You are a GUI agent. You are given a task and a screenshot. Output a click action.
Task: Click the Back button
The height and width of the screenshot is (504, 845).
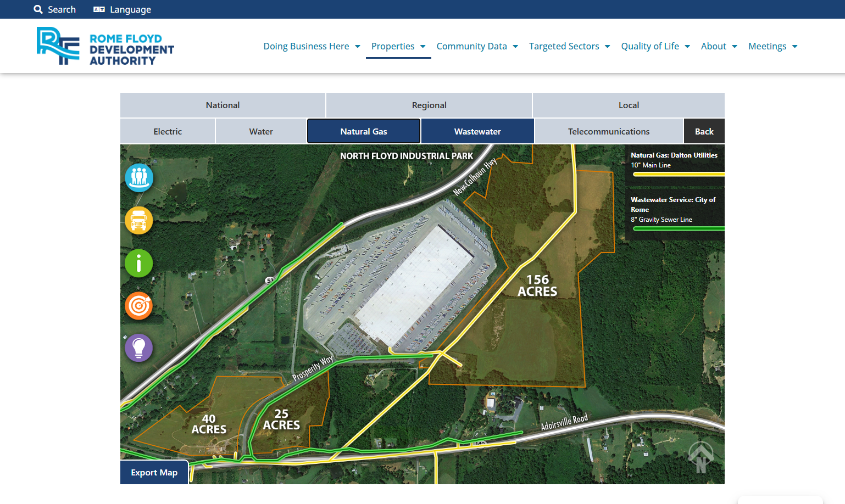click(704, 131)
